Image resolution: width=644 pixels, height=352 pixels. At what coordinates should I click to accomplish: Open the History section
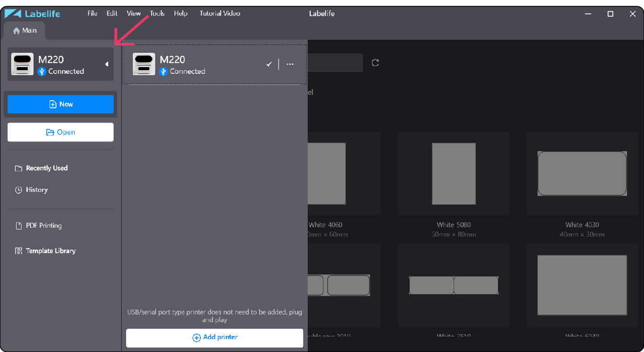tap(31, 190)
